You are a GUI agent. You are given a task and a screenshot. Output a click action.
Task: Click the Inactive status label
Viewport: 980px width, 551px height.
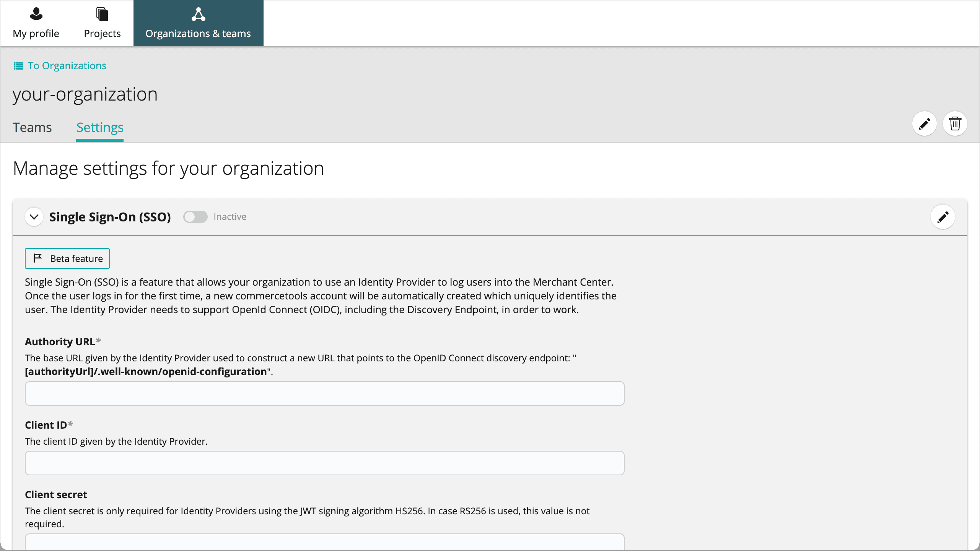coord(230,217)
